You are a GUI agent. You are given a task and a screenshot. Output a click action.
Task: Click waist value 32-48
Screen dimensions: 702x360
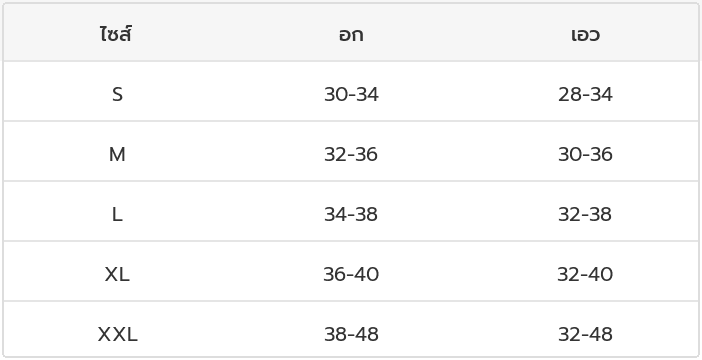tap(585, 334)
